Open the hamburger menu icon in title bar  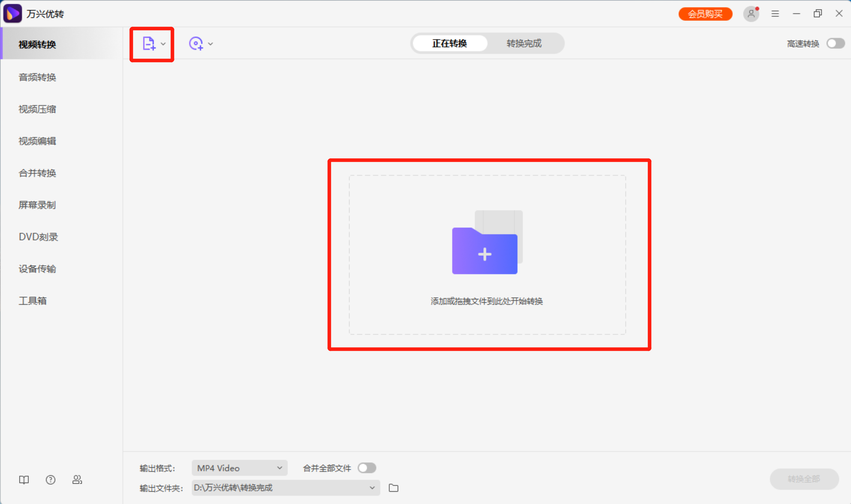pos(775,14)
